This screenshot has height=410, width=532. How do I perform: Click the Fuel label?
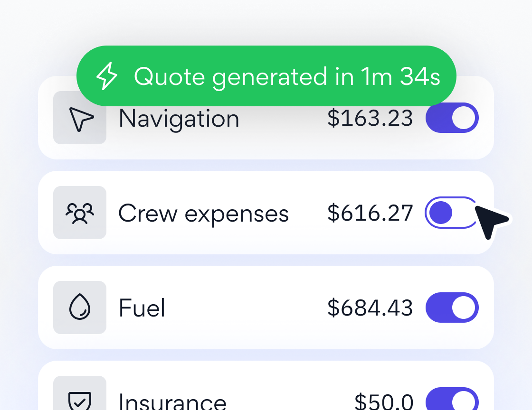(142, 308)
